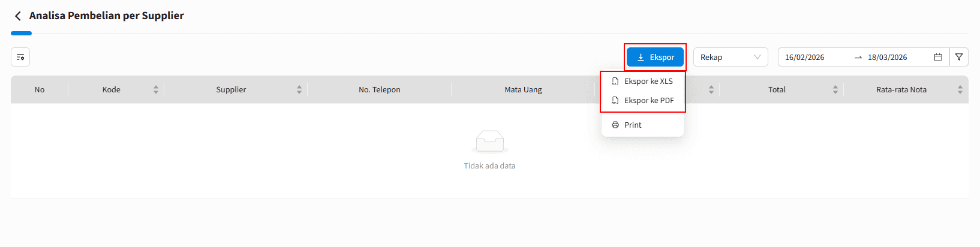Go back using the left arrow icon
Viewport: 980px width, 247px height.
[18, 16]
